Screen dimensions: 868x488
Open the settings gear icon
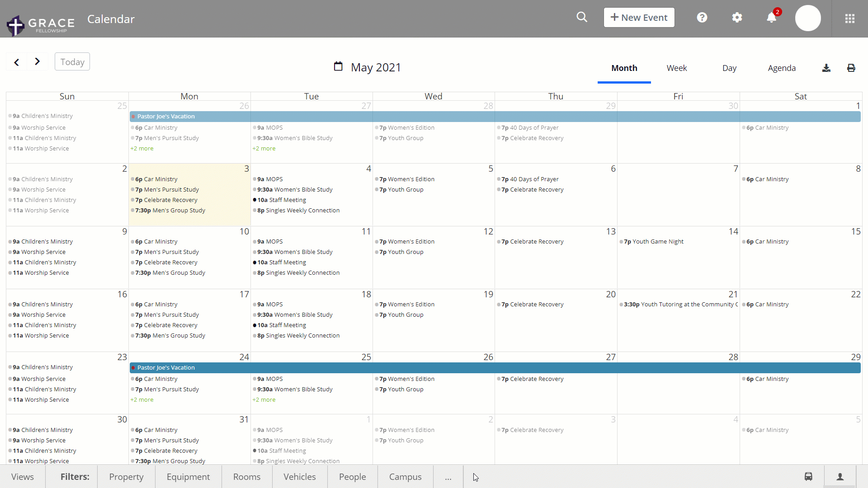click(737, 18)
